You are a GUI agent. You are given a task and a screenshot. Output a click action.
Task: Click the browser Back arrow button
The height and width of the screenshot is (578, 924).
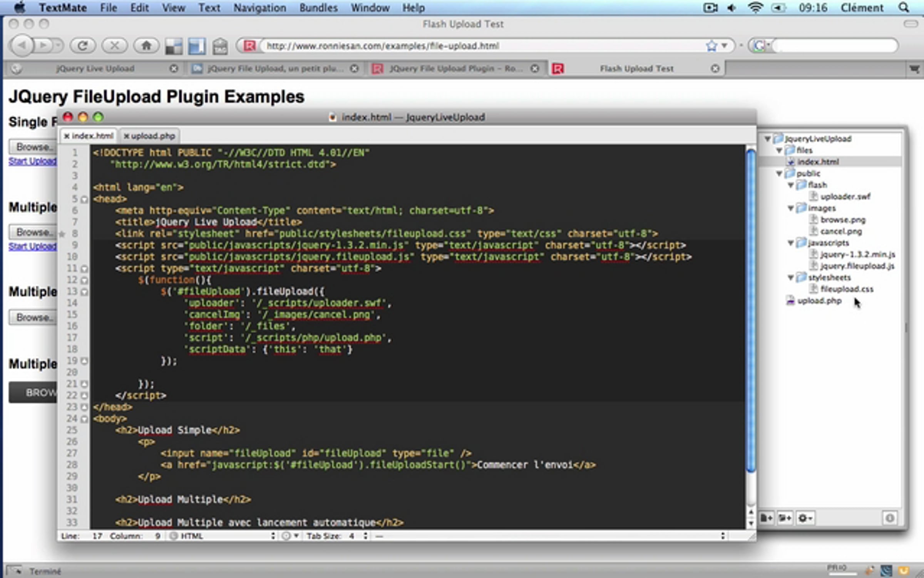click(21, 46)
